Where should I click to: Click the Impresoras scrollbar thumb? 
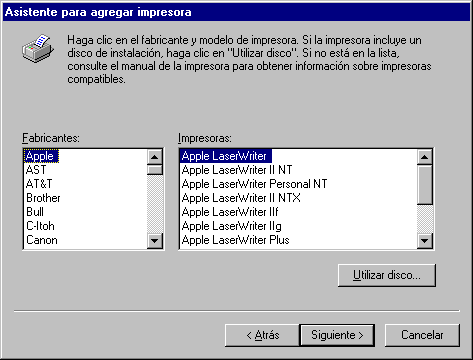(x=425, y=185)
